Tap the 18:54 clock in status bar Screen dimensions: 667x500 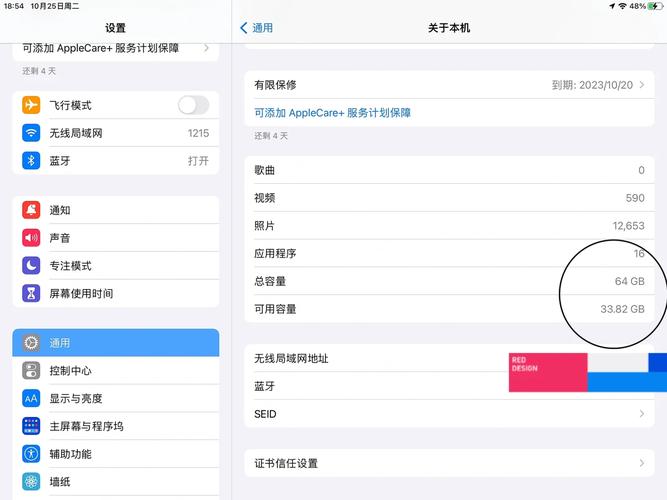click(x=14, y=6)
